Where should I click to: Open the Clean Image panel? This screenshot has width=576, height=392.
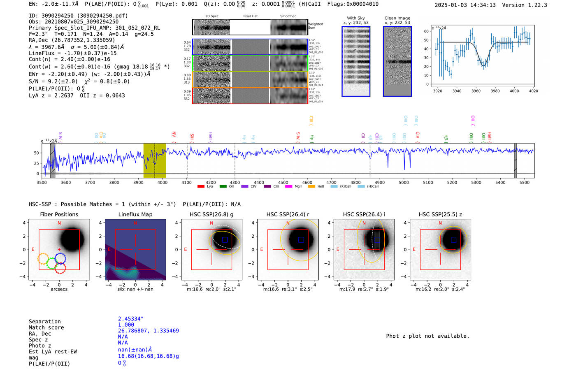point(397,61)
